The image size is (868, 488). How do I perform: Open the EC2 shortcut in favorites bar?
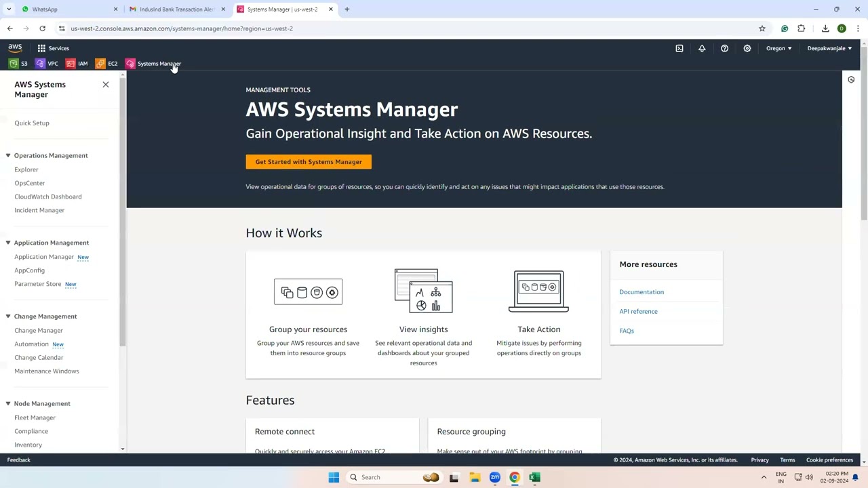106,64
